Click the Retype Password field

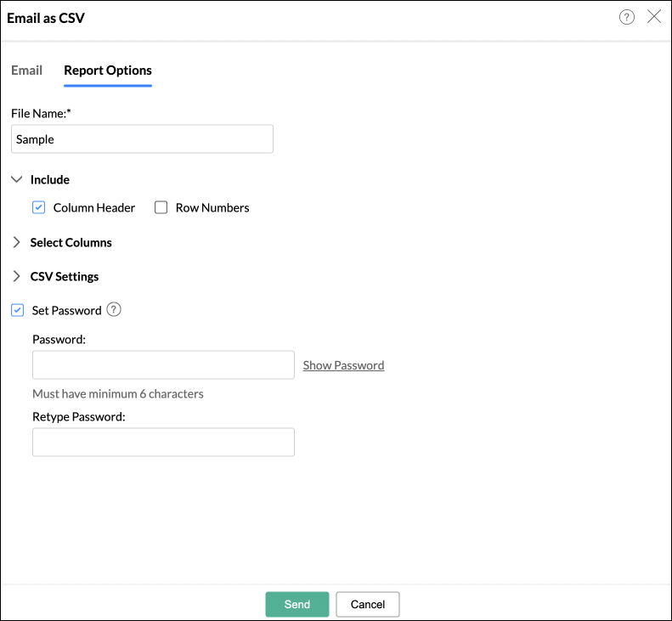[x=163, y=443]
